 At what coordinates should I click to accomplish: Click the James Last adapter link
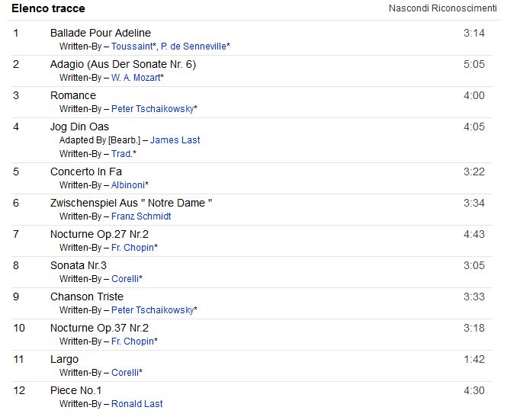tap(175, 139)
